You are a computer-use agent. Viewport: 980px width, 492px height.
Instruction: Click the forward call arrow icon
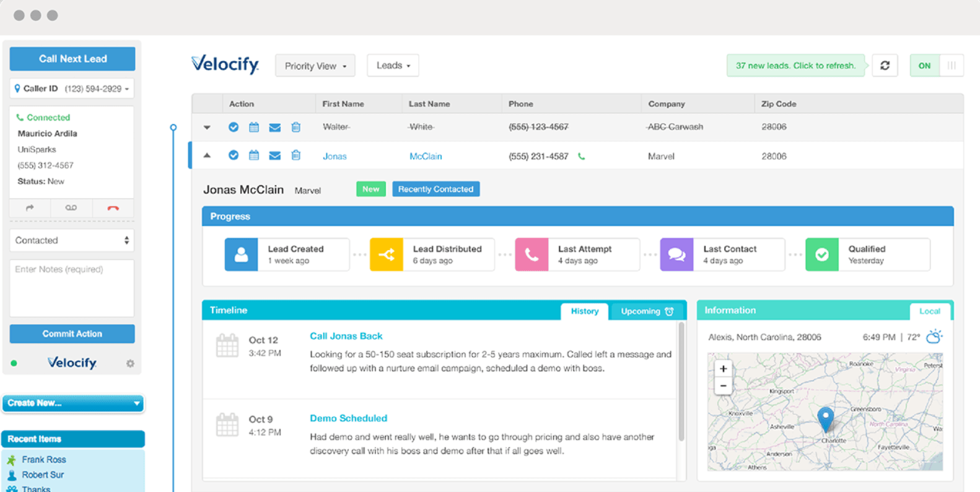pyautogui.click(x=30, y=208)
